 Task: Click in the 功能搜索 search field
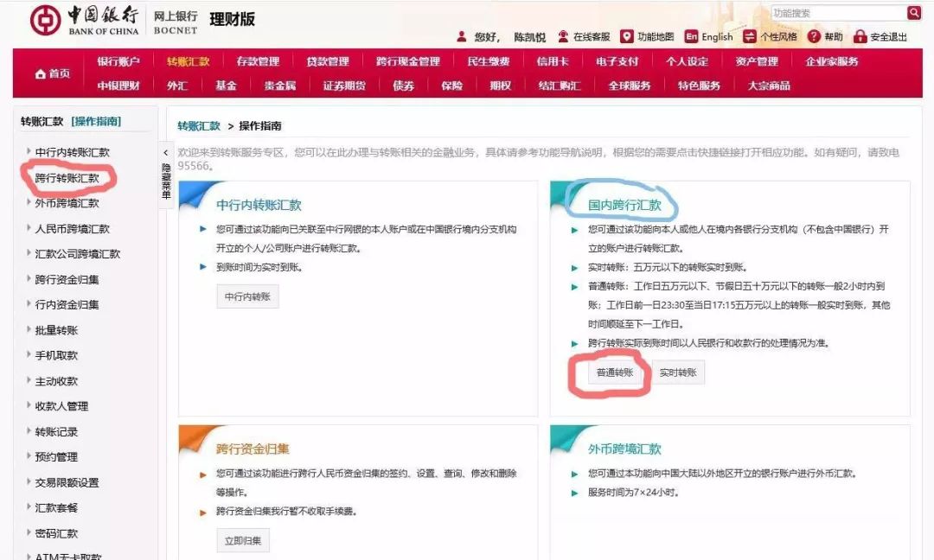[x=839, y=12]
